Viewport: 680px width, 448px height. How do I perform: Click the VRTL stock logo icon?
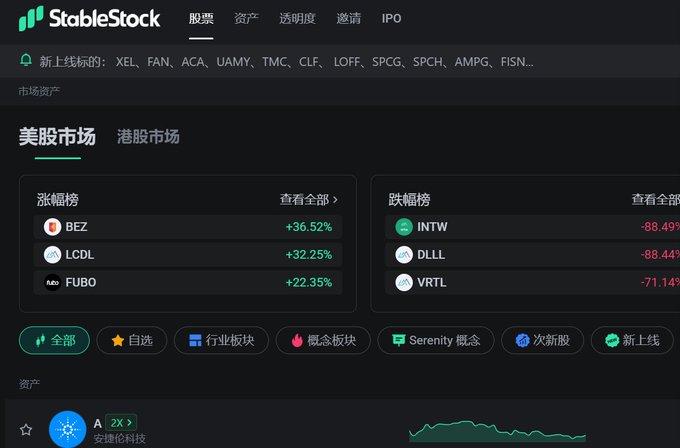click(404, 282)
